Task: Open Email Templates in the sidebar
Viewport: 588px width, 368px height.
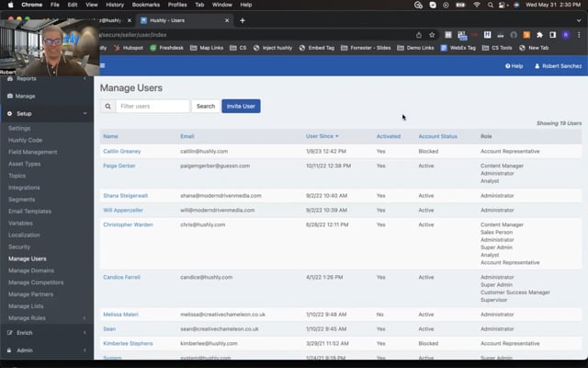Action: (29, 211)
